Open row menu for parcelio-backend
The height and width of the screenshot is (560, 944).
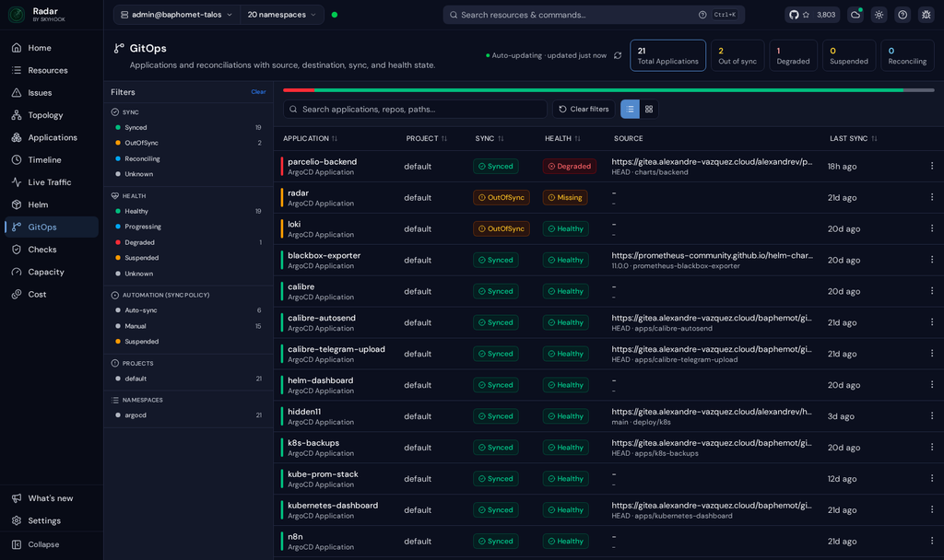(932, 166)
